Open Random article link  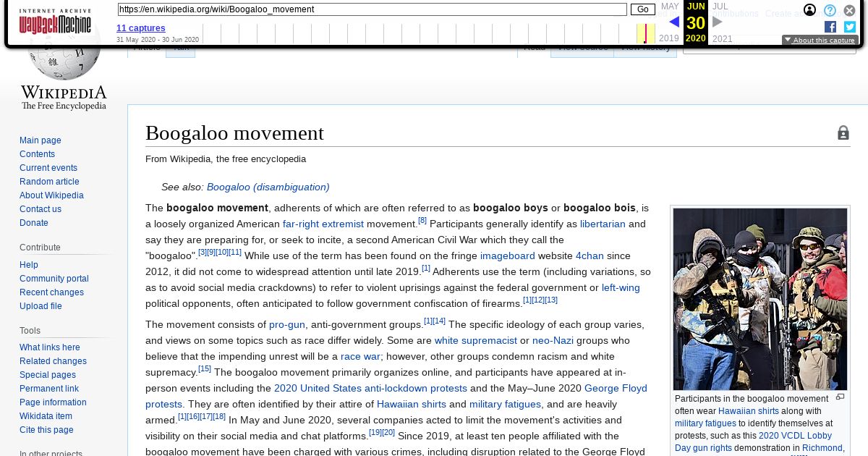tap(49, 182)
